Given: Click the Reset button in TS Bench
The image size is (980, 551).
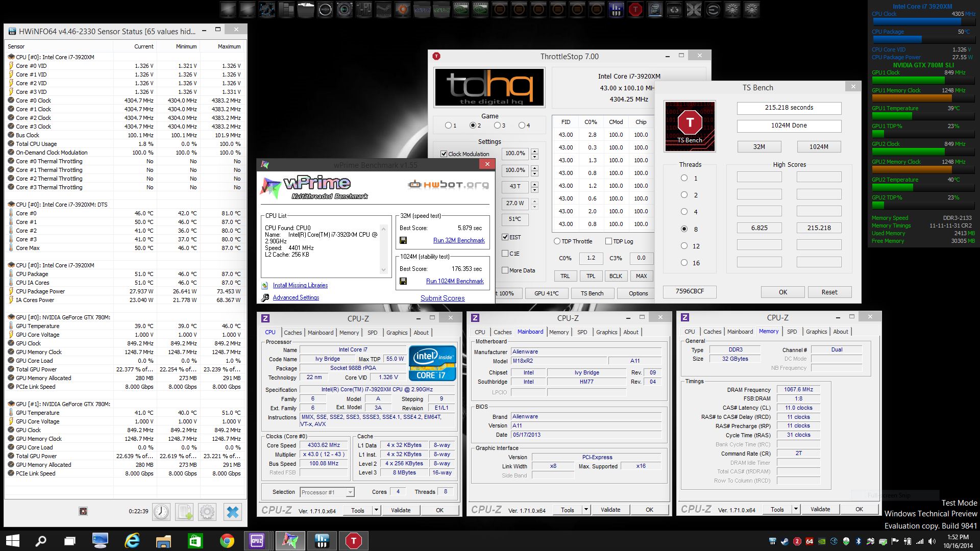Looking at the screenshot, I should pos(829,292).
